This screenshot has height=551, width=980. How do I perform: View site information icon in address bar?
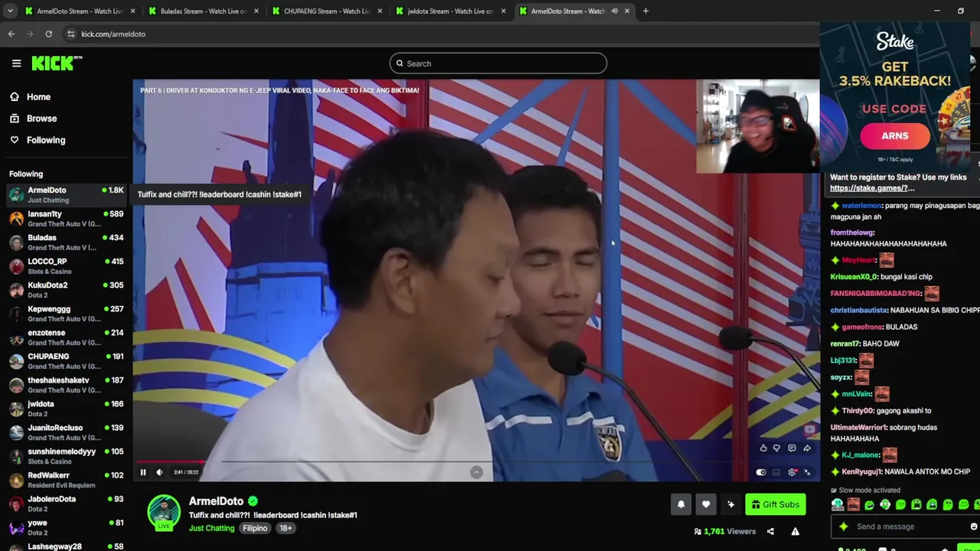[x=70, y=34]
